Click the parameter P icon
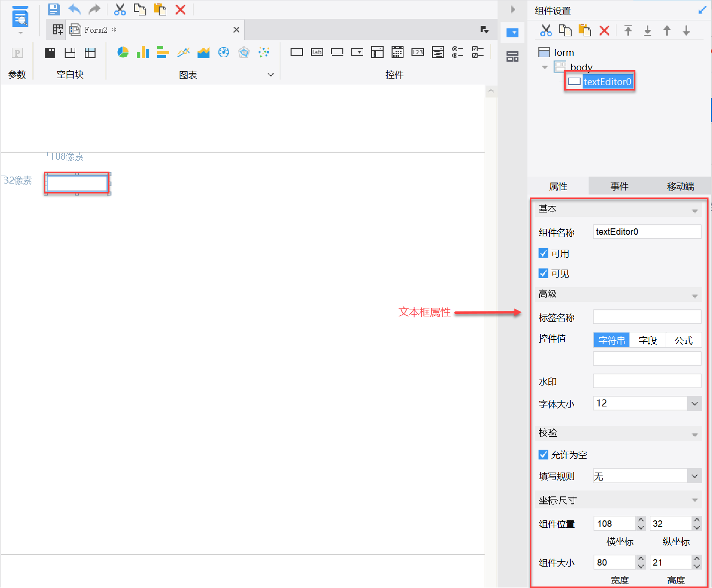 tap(17, 53)
